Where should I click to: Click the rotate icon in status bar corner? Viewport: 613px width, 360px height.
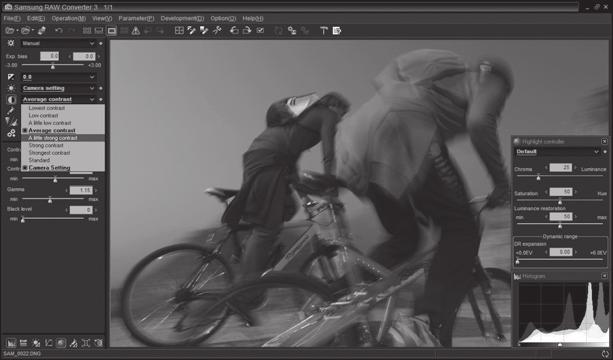point(606,354)
